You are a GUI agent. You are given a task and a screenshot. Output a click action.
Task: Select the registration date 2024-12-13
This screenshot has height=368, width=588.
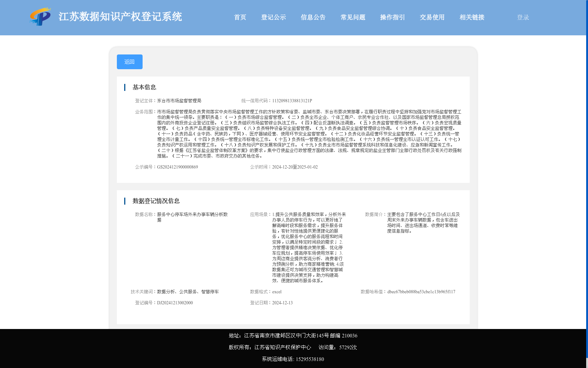click(282, 303)
